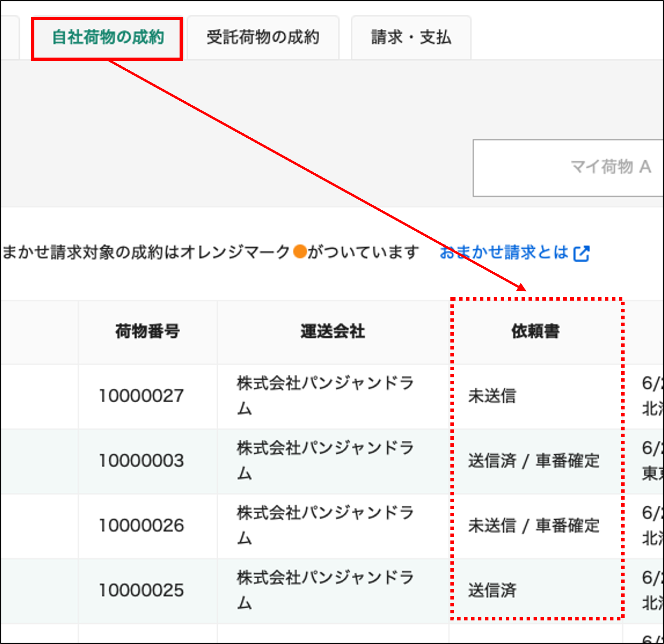Viewport: 664px width, 644px height.
Task: Click the external link icon beside おまかせ請求とは
Action: point(581,253)
